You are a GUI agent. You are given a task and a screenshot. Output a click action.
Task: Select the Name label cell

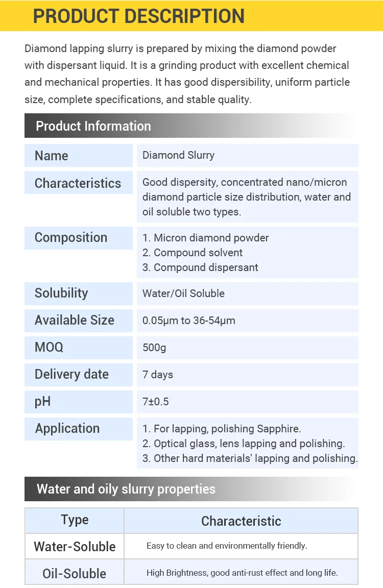coord(78,156)
